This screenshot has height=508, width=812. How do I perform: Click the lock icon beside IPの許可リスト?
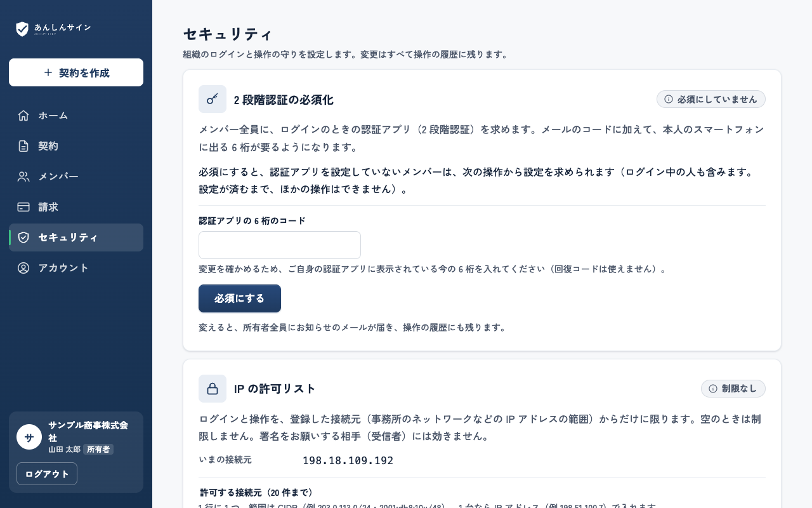point(213,389)
